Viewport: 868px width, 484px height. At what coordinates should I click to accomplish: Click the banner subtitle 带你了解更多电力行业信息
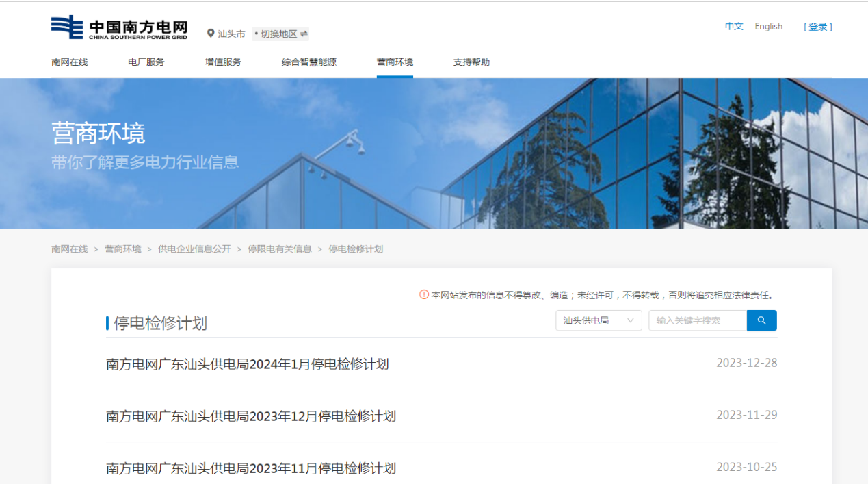(x=145, y=162)
